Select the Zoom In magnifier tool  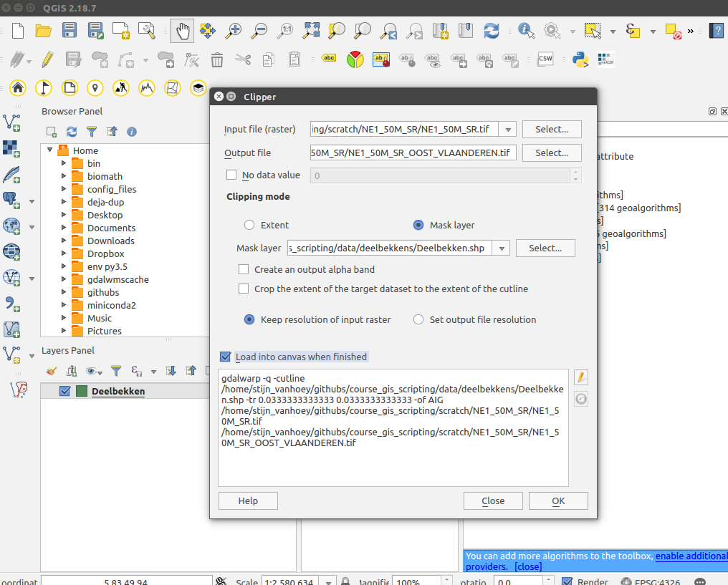(x=233, y=31)
